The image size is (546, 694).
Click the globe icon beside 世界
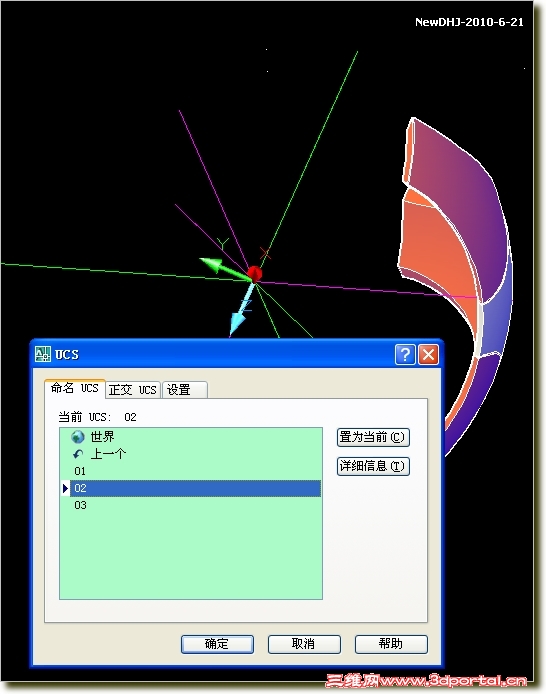coord(78,437)
